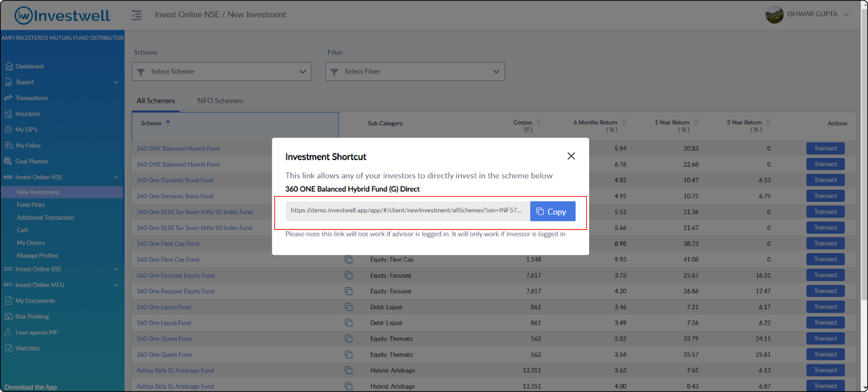Viewport: 868px width, 392px height.
Task: Click Download the App link
Action: (x=31, y=387)
